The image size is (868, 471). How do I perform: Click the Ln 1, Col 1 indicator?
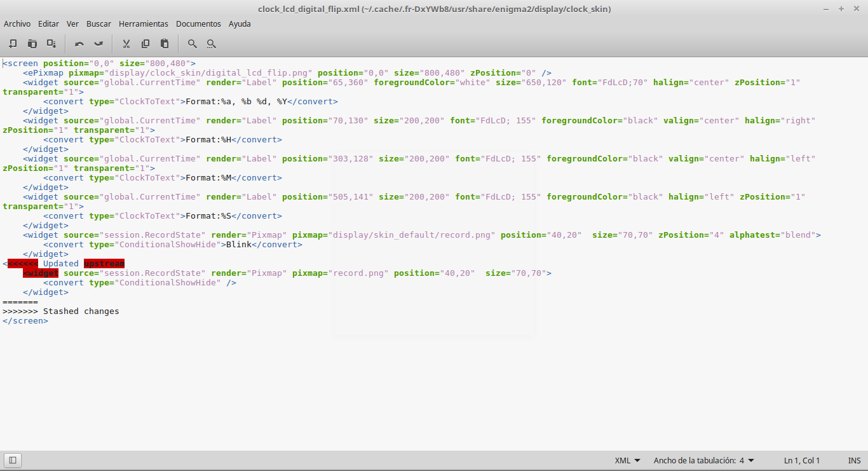tap(802, 460)
